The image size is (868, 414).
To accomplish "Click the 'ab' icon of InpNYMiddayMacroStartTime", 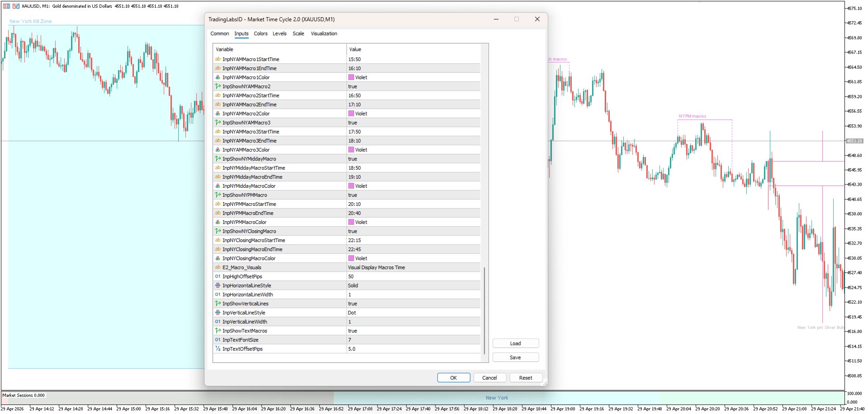I will 218,168.
